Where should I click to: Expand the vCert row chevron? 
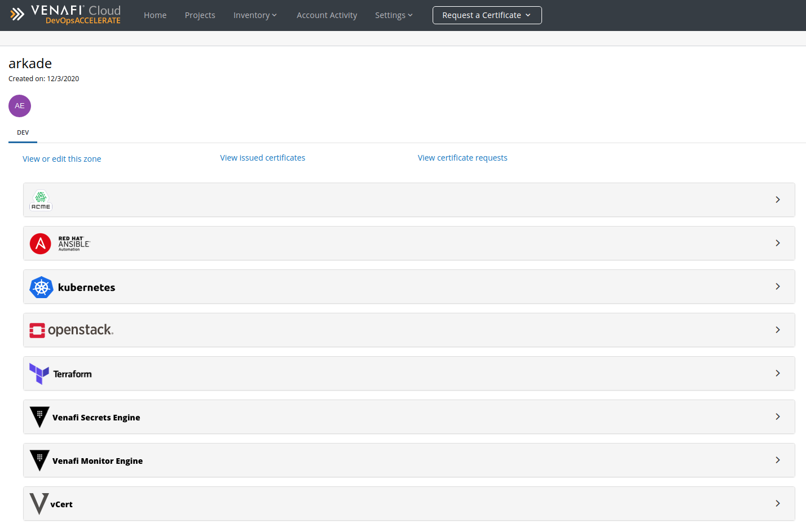[x=778, y=503]
